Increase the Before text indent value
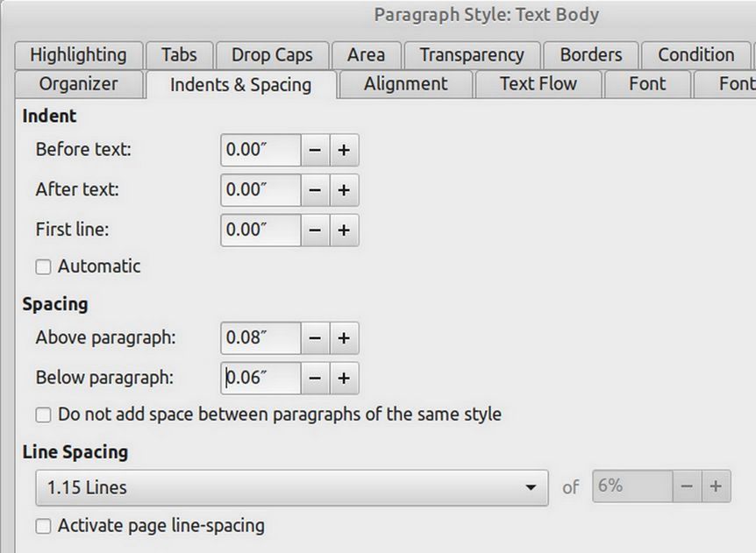Screen dimensions: 756x553 [344, 150]
